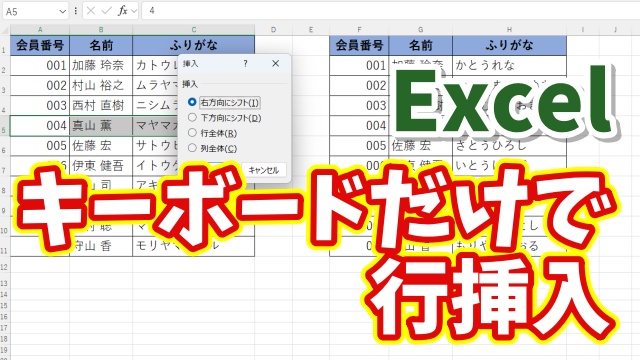640x360 pixels.
Task: Select column G header
Action: [420, 30]
